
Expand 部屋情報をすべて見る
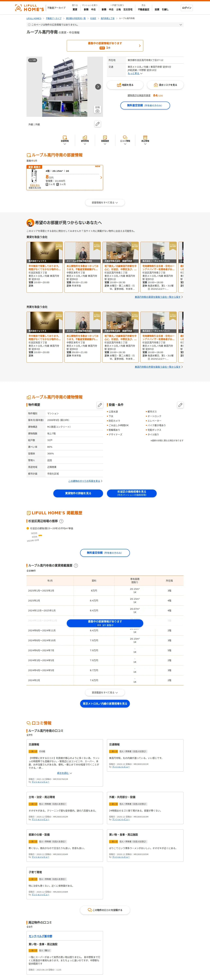coord(105,203)
